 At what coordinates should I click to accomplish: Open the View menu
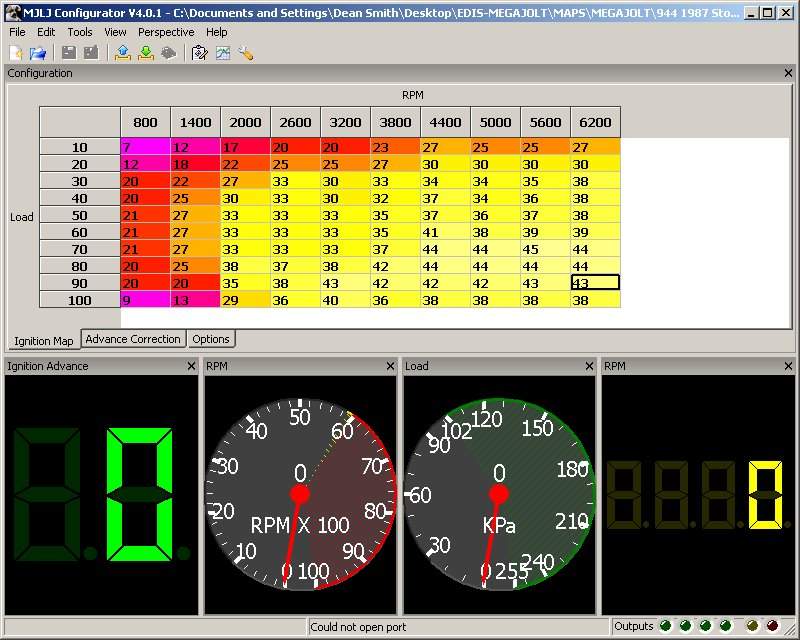[x=115, y=32]
